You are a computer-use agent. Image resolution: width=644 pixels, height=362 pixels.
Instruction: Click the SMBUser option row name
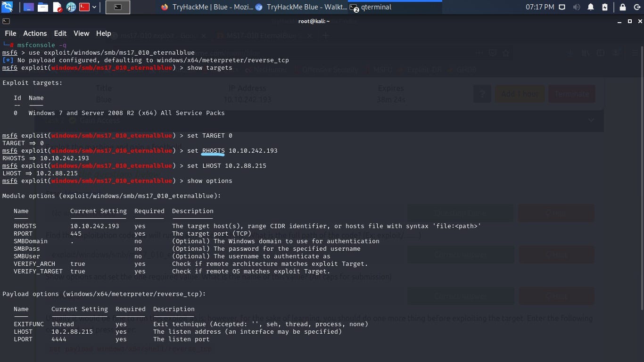(x=27, y=256)
